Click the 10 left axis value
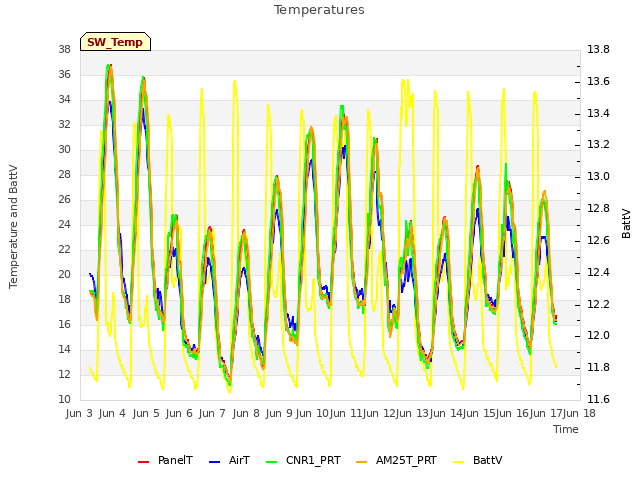The width and height of the screenshot is (640, 480). coord(64,400)
